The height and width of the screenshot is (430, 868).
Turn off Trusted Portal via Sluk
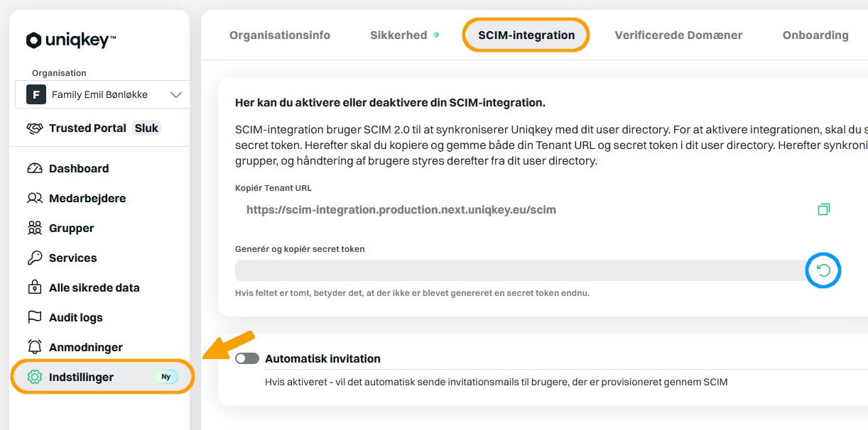[147, 128]
